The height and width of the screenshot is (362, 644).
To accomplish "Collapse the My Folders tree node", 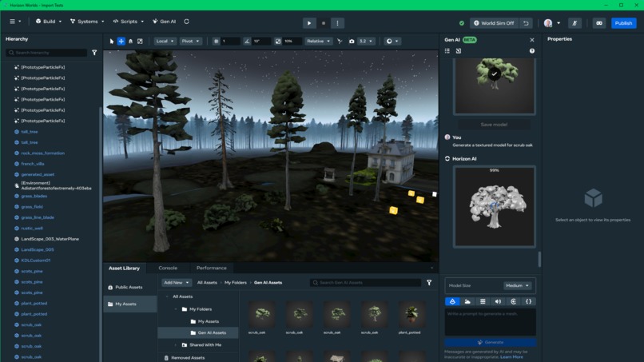I will tap(176, 309).
